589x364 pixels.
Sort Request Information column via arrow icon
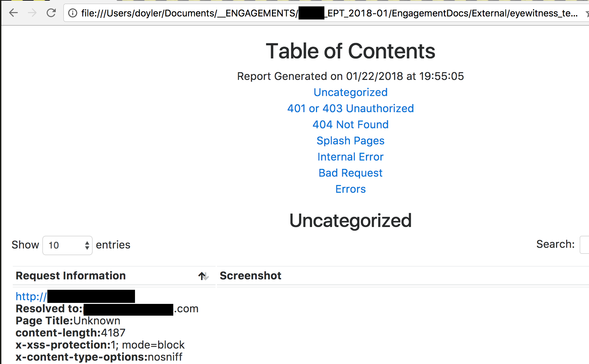[x=203, y=276]
